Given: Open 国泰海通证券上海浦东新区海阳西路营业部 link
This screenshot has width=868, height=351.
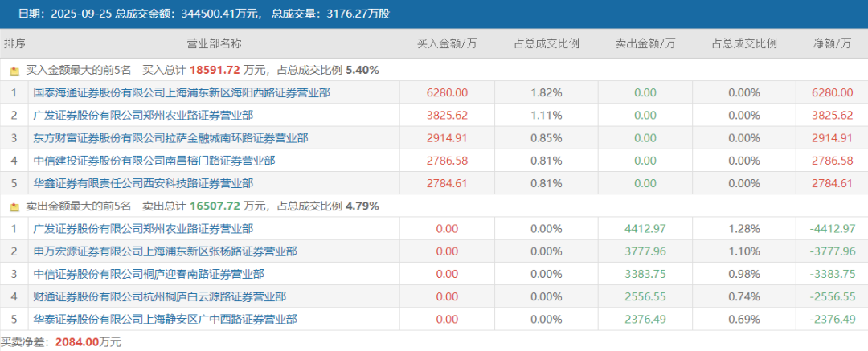Looking at the screenshot, I should [182, 93].
